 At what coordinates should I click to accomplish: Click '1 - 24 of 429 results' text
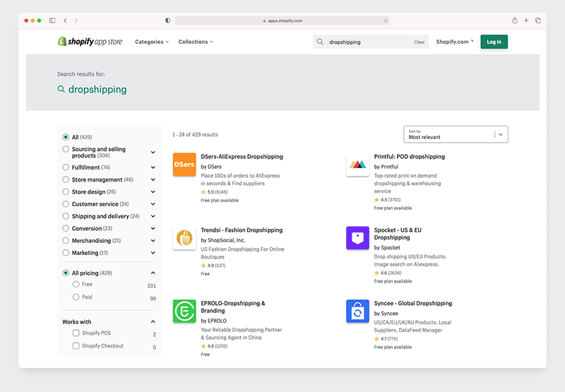[x=195, y=135]
